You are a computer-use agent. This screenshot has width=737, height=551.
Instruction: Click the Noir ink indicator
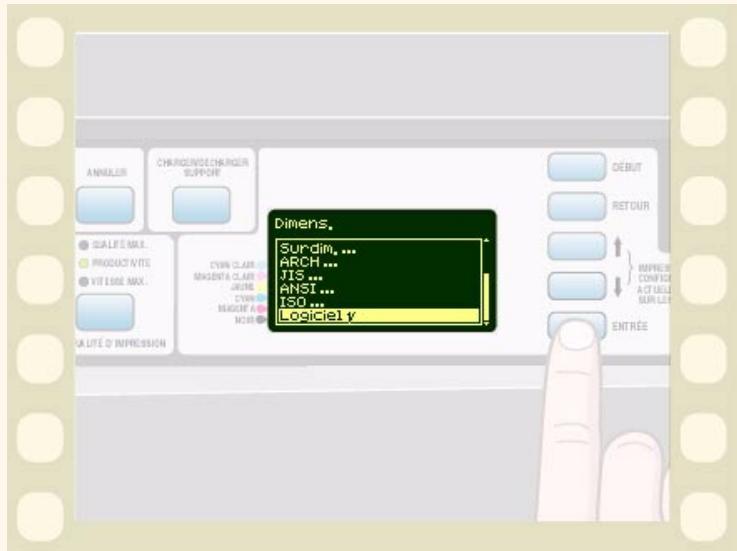click(x=262, y=320)
